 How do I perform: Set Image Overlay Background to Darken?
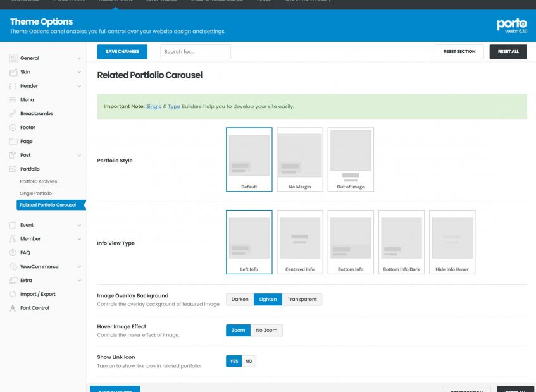(x=240, y=300)
